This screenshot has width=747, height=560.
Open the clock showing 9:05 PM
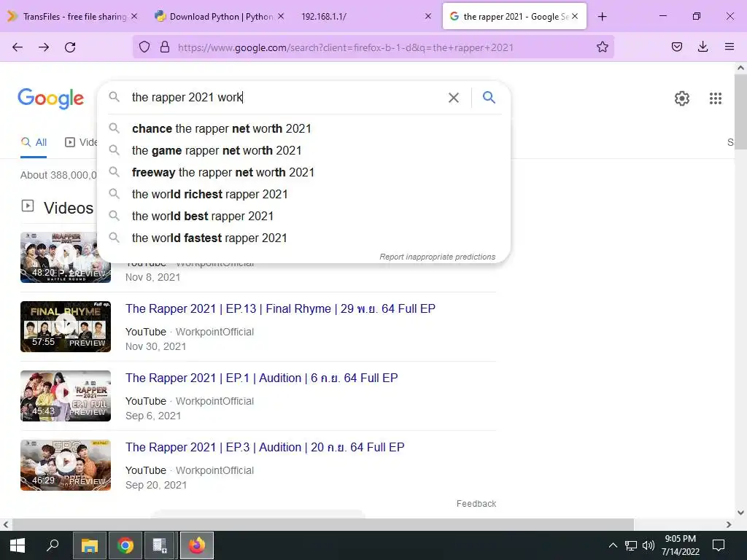[681, 545]
